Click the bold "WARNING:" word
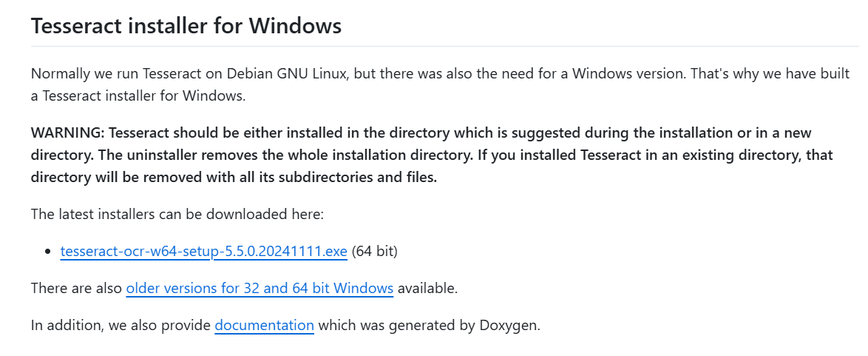 click(67, 133)
